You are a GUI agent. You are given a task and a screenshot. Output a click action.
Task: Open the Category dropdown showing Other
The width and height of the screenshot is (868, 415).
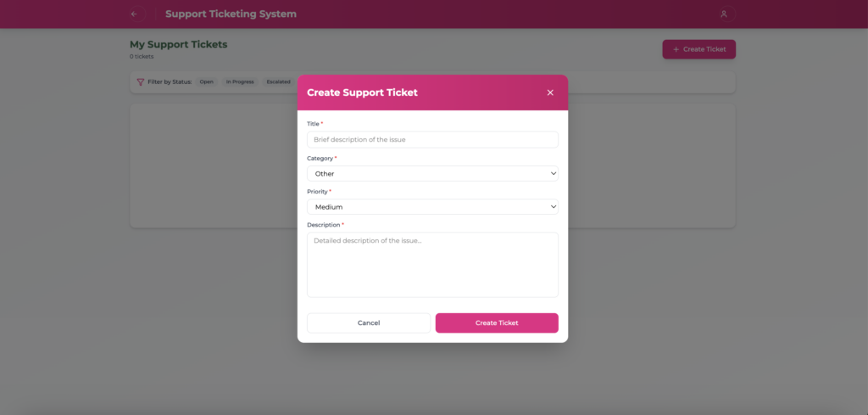tap(432, 173)
